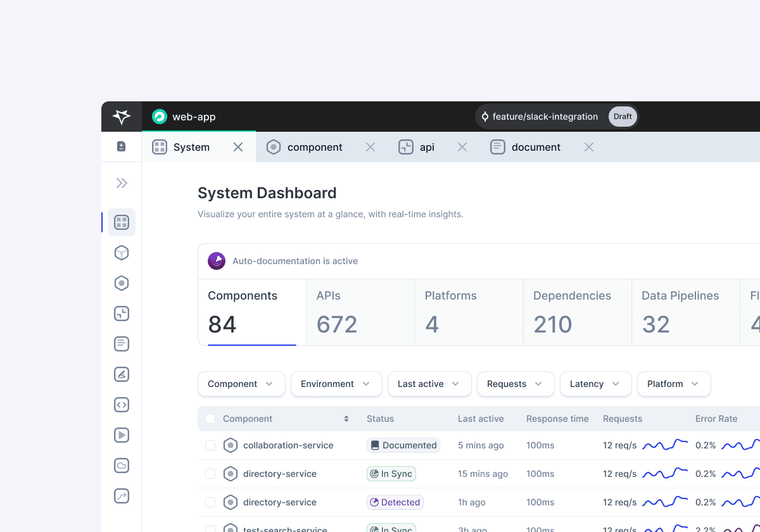This screenshot has height=532, width=760.
Task: Close the document tab
Action: click(x=589, y=147)
